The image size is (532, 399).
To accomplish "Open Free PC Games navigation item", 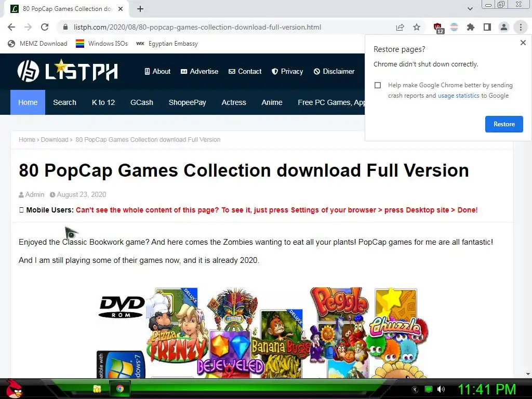I will 331,102.
